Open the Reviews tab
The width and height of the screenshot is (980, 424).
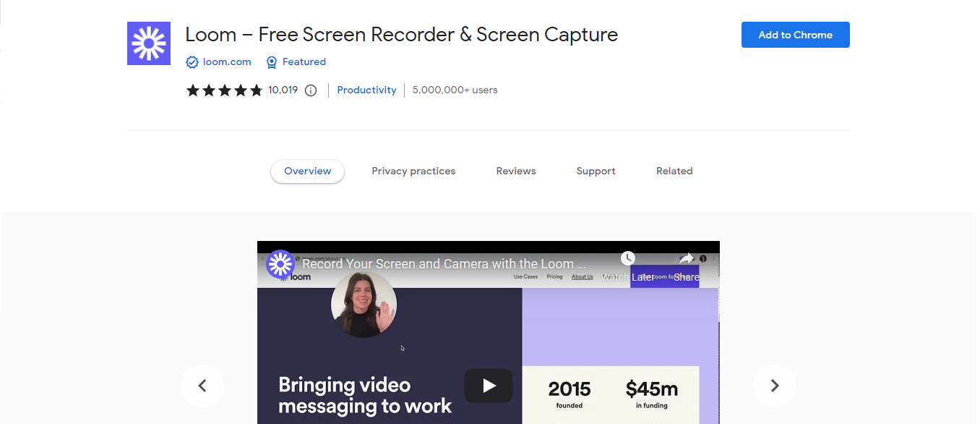[516, 171]
